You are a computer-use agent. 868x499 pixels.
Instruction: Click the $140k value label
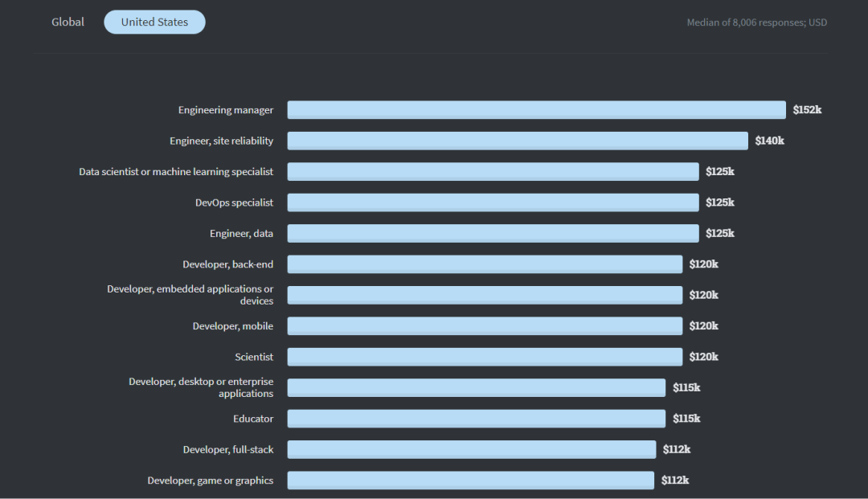pos(769,141)
